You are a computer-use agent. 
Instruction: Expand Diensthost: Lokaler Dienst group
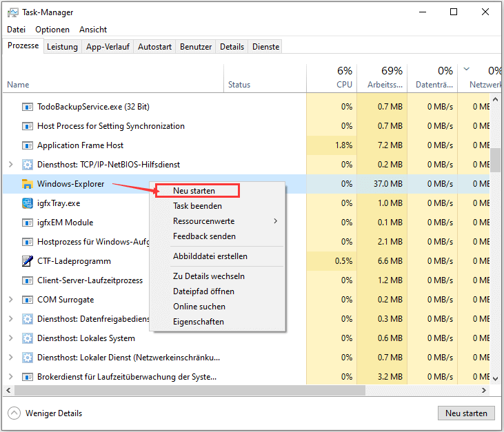point(10,357)
